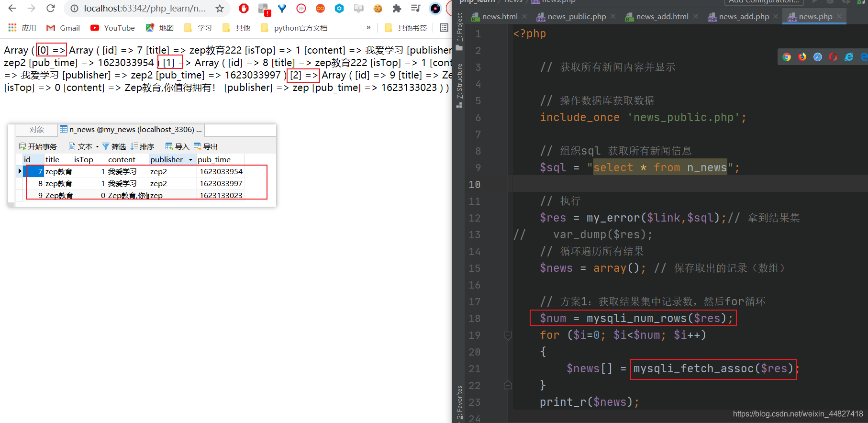This screenshot has width=868, height=423.
Task: Collapse the fold marker at the loop's closing brace
Action: [508, 385]
